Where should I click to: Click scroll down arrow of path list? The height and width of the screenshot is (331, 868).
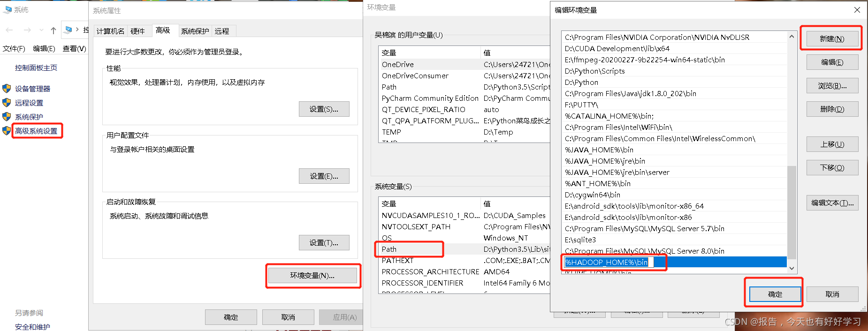(x=792, y=268)
